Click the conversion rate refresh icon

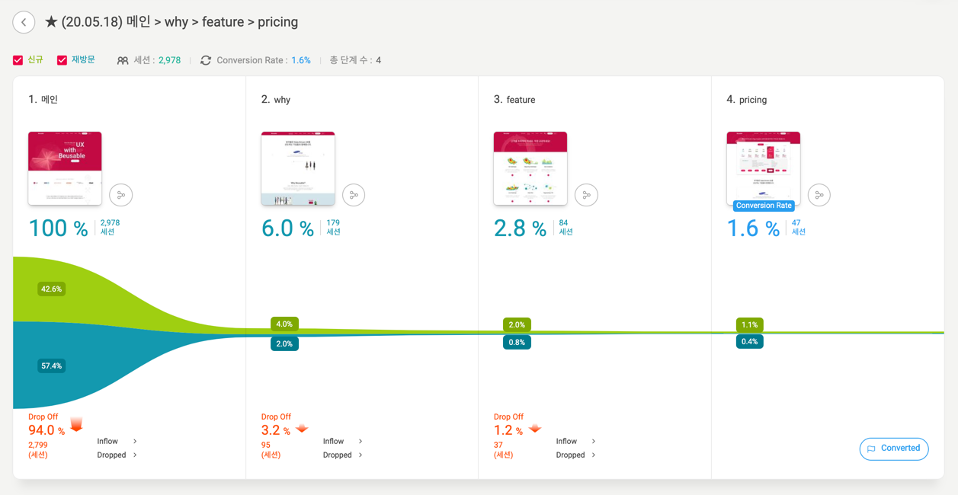[206, 60]
